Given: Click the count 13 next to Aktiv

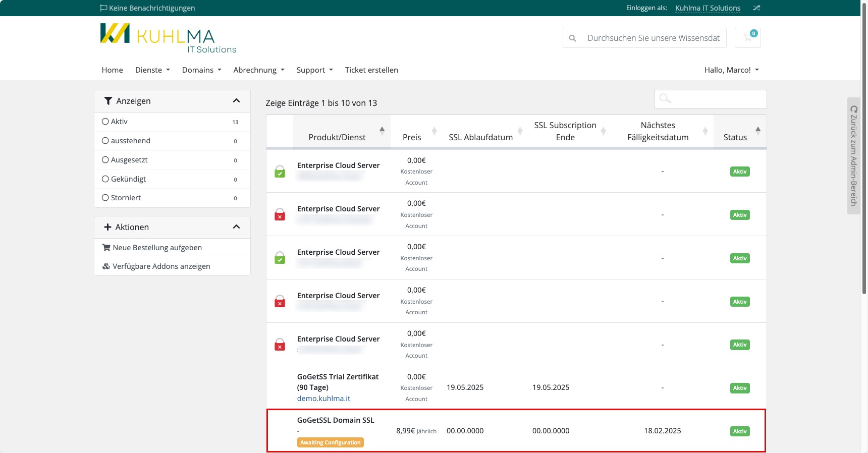Looking at the screenshot, I should pos(235,122).
